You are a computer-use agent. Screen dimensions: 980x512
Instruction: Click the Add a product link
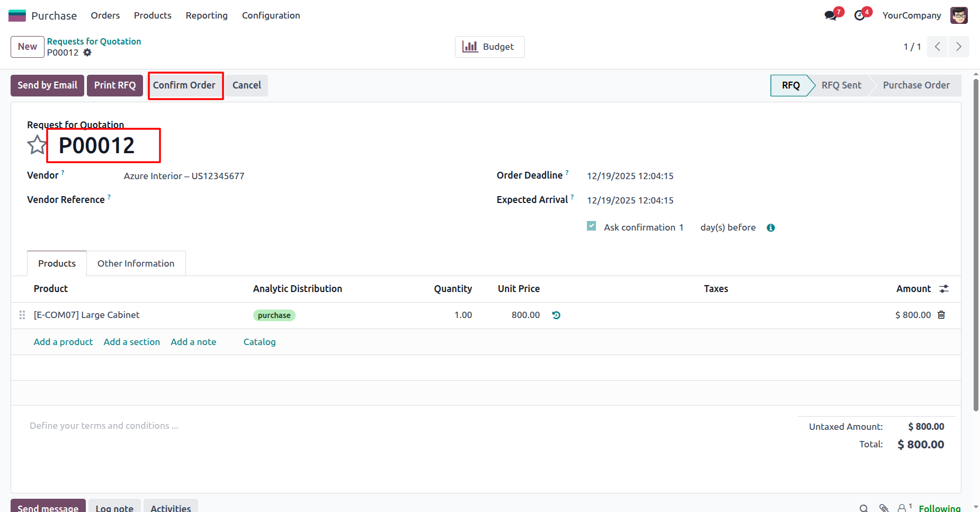coord(63,342)
